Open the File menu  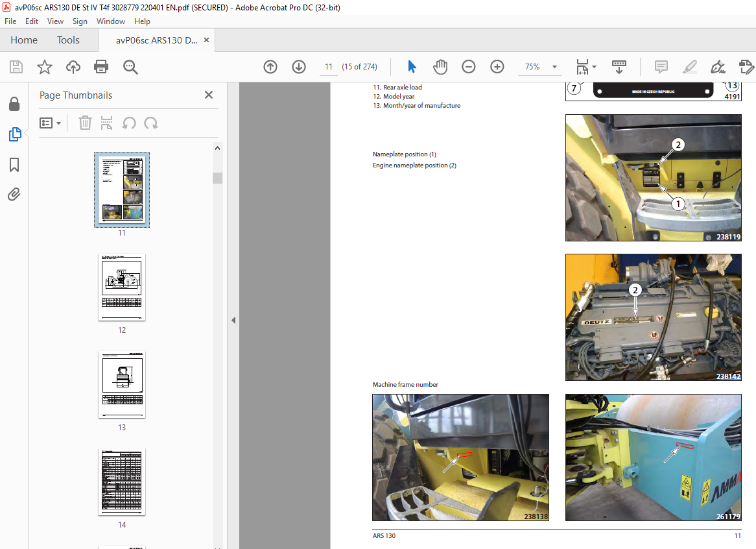pyautogui.click(x=10, y=21)
